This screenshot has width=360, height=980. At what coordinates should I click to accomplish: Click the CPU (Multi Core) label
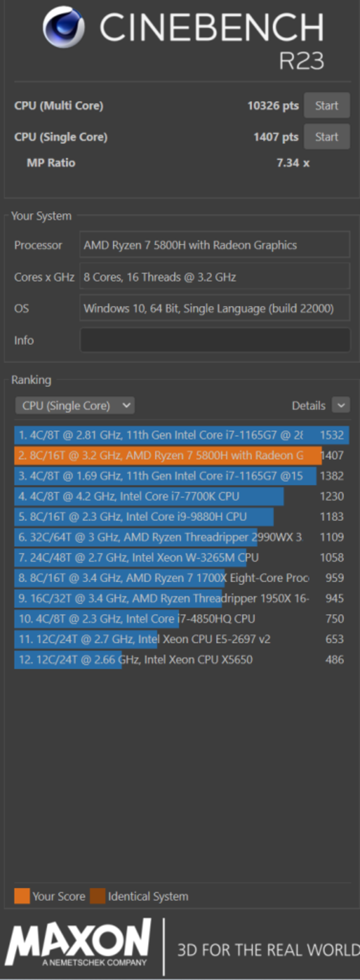click(x=59, y=106)
